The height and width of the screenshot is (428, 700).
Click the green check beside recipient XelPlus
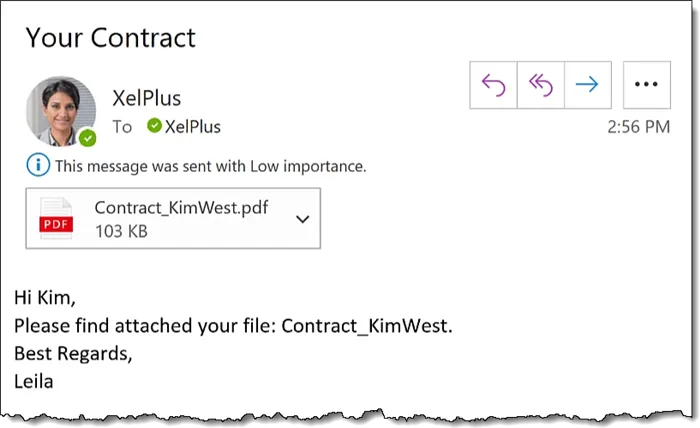154,126
